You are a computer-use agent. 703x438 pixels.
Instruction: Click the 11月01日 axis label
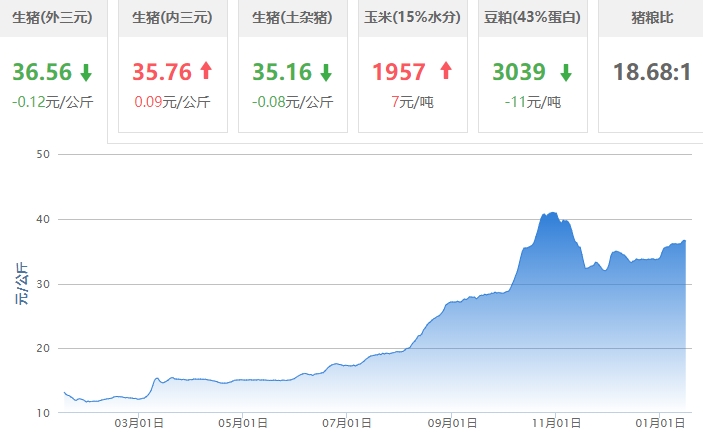[x=556, y=423]
